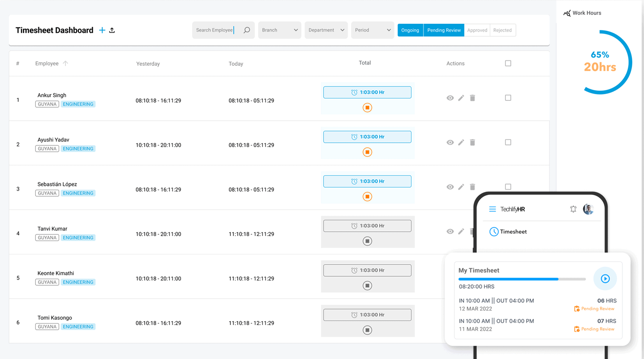This screenshot has height=359, width=644.
Task: Check the select-all checkbox in table header
Action: (x=508, y=63)
